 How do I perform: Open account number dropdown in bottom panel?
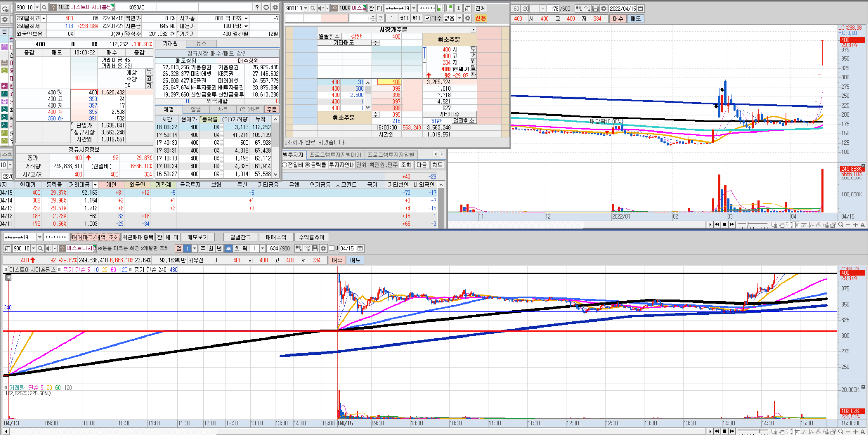pyautogui.click(x=40, y=237)
